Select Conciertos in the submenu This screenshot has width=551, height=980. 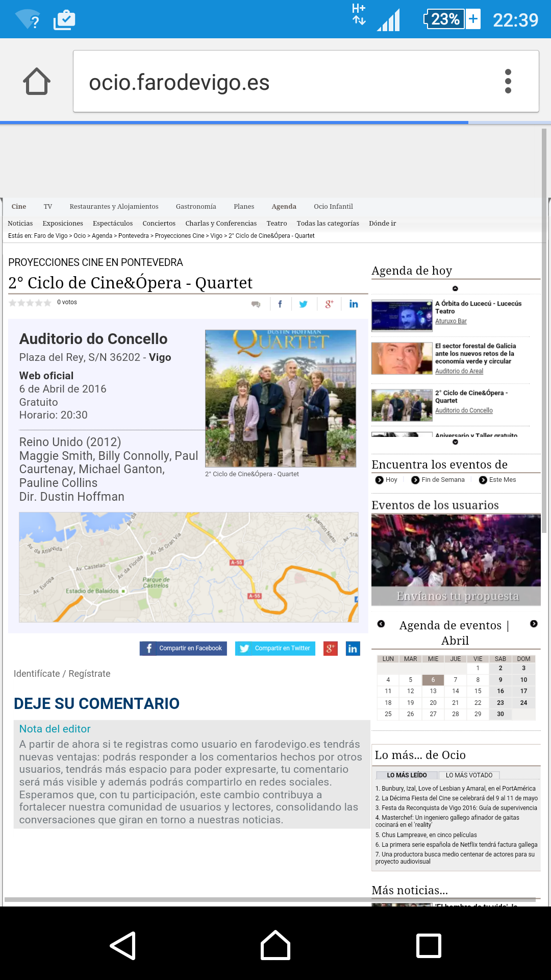[159, 224]
